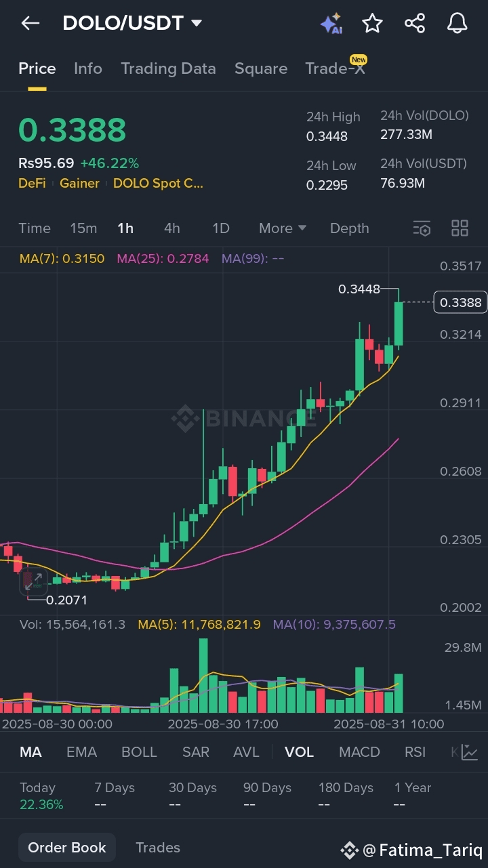This screenshot has height=868, width=488.
Task: Open the Trade-X tab
Action: [x=335, y=68]
